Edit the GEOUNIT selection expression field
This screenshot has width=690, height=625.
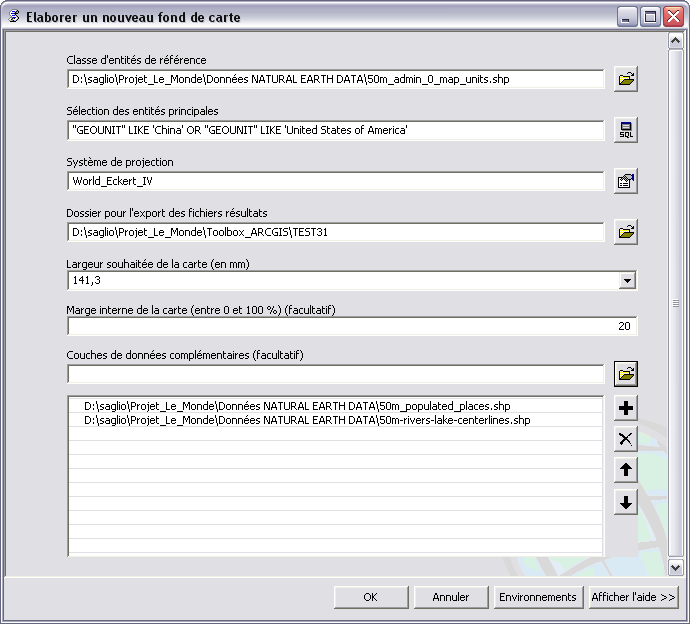[x=336, y=130]
